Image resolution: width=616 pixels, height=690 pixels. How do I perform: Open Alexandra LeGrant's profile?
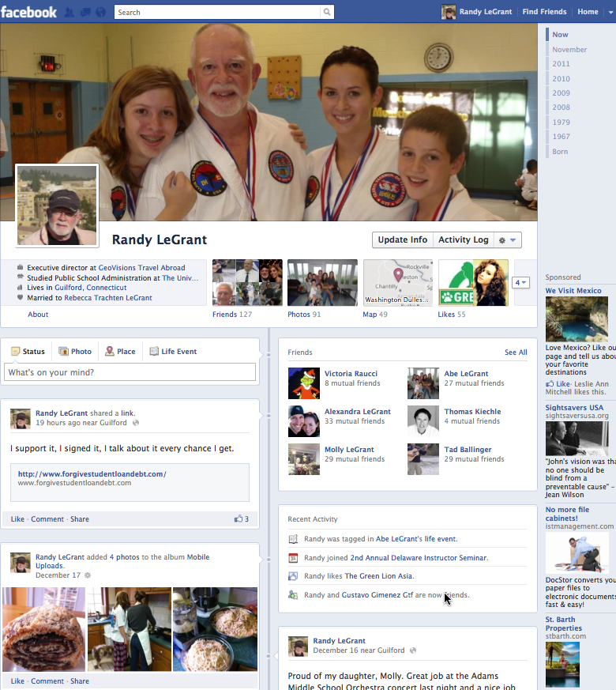(358, 412)
